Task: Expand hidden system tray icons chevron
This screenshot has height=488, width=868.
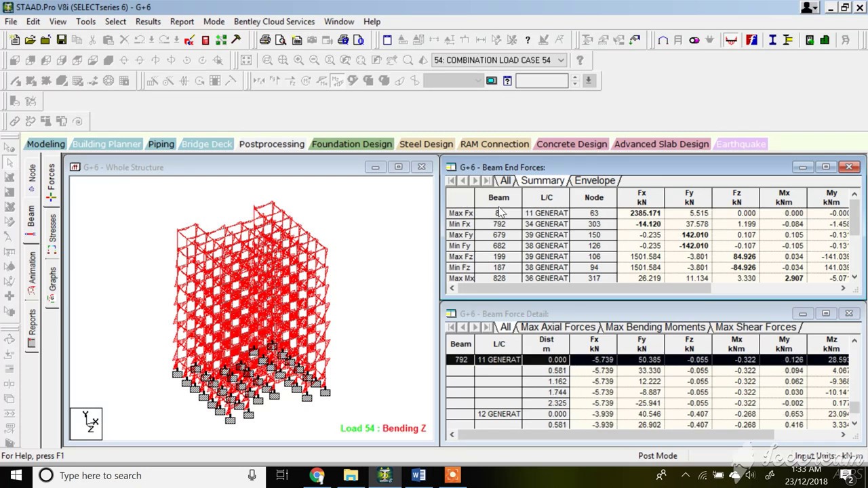Action: click(x=685, y=475)
